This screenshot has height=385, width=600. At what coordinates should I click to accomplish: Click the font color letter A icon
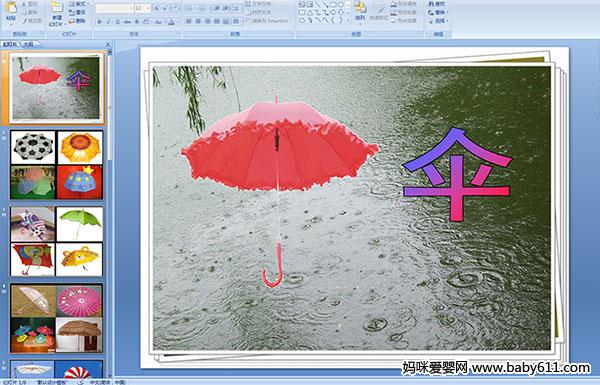tap(171, 22)
